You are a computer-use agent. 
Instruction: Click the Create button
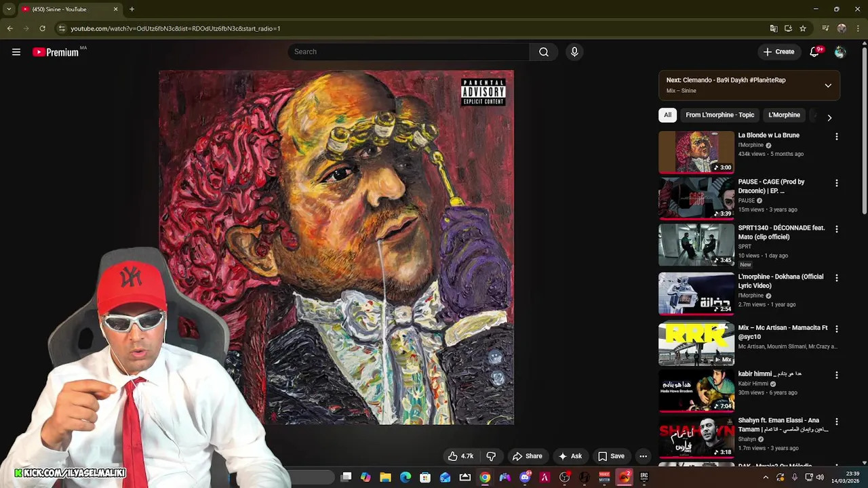(778, 52)
